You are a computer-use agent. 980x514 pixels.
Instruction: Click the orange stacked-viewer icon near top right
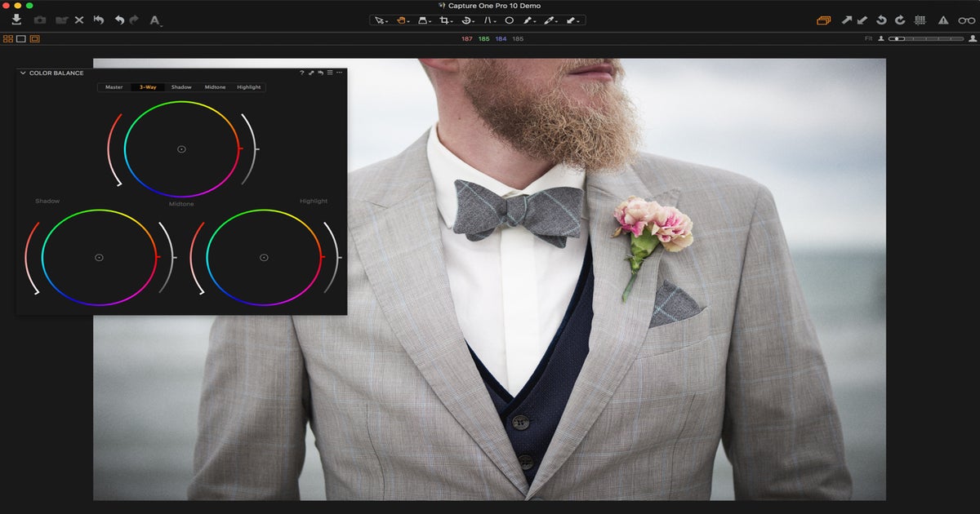point(824,20)
